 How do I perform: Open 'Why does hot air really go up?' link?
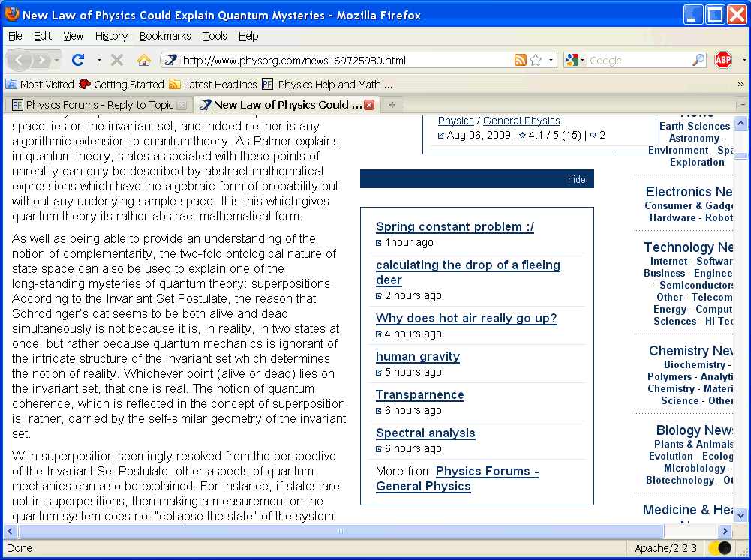point(467,318)
